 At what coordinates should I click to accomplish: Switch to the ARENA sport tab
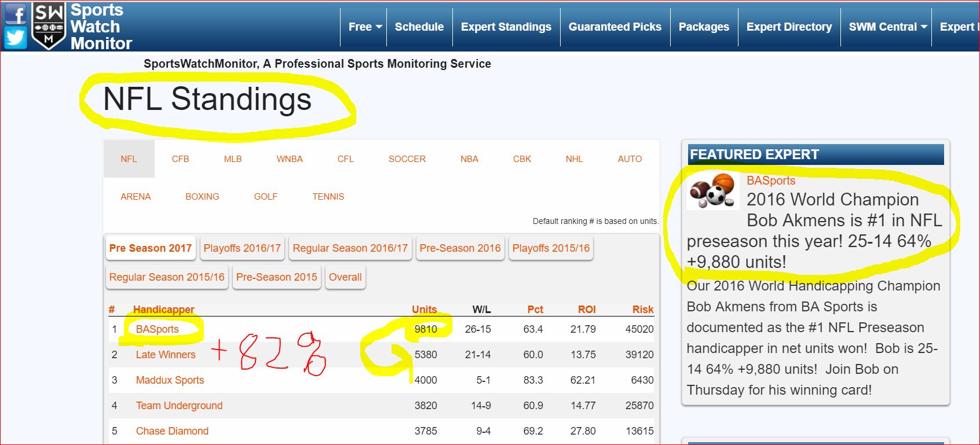[x=136, y=196]
